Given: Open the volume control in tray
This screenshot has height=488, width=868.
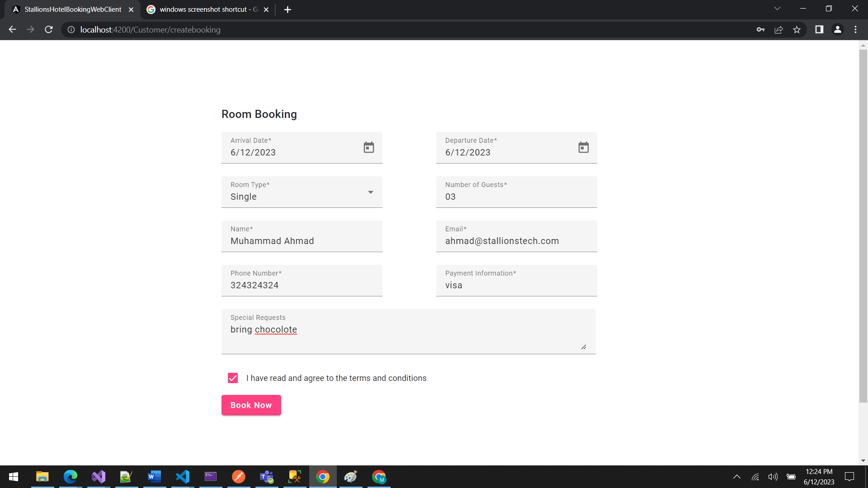Looking at the screenshot, I should pos(773,477).
